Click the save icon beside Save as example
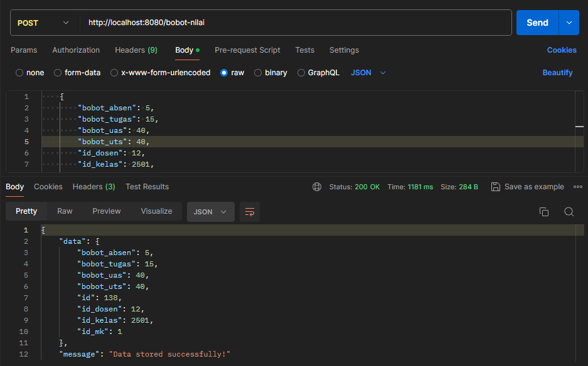 click(496, 187)
